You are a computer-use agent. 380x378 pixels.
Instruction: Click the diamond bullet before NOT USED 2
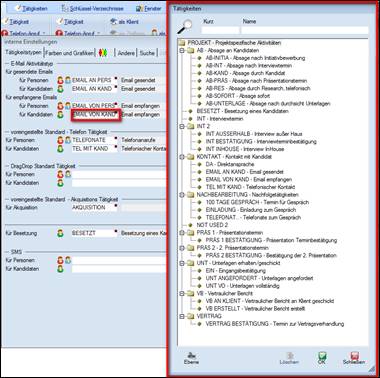(x=191, y=225)
